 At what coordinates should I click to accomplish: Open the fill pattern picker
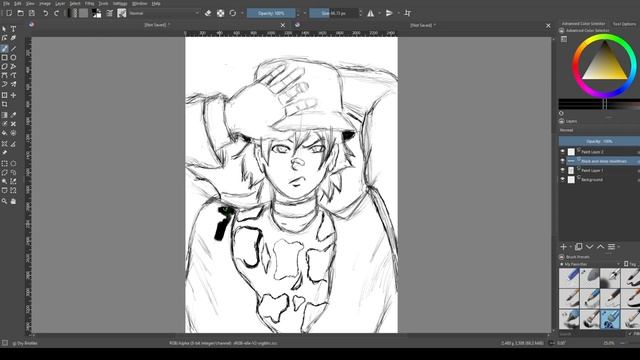click(x=83, y=13)
